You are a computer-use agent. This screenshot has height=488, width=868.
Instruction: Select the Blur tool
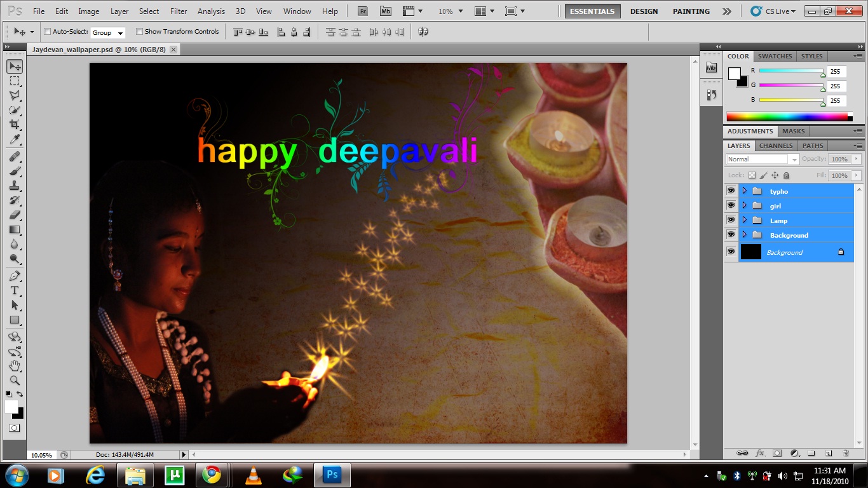15,245
